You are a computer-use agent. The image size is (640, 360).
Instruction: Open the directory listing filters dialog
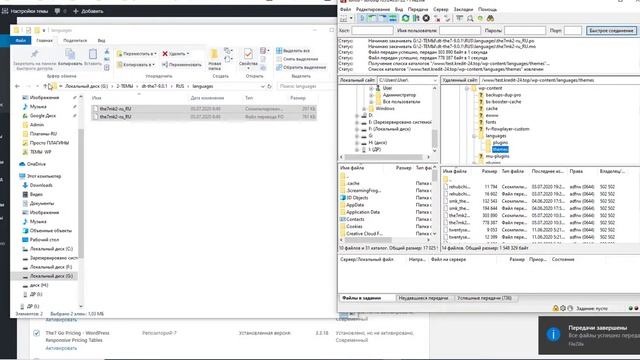pos(460,18)
